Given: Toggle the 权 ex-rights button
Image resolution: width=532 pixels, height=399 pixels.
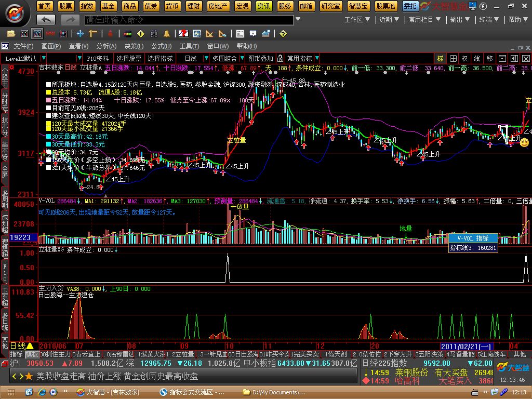Looking at the screenshot, I should pos(464,58).
